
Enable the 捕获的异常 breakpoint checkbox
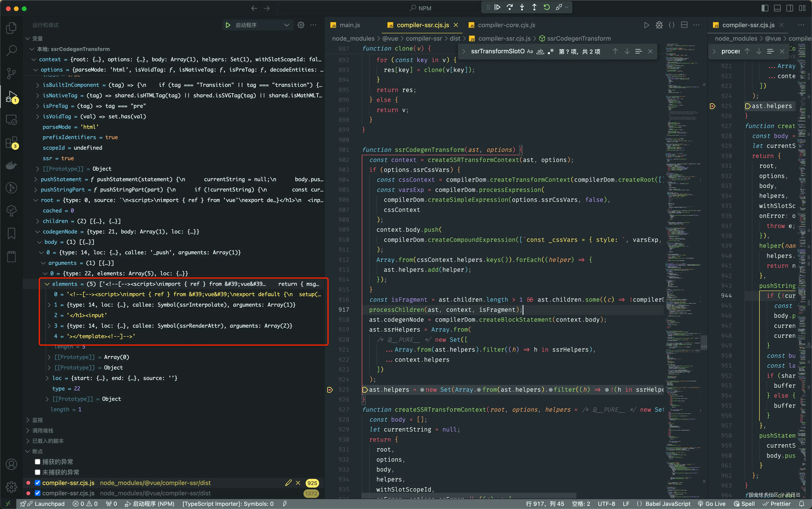[x=38, y=462]
